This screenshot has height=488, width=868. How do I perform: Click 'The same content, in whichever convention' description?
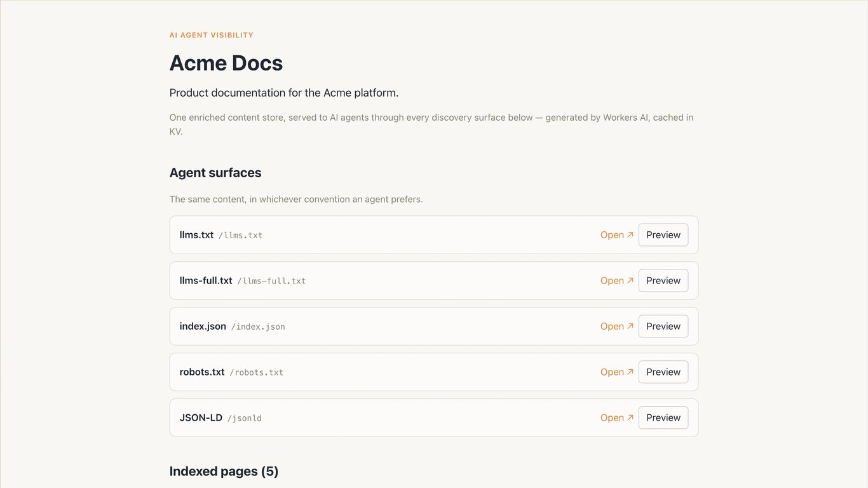(296, 200)
